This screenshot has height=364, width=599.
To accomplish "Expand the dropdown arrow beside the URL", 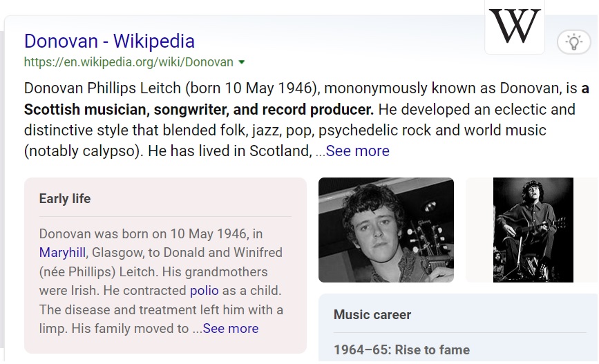I will pyautogui.click(x=242, y=62).
